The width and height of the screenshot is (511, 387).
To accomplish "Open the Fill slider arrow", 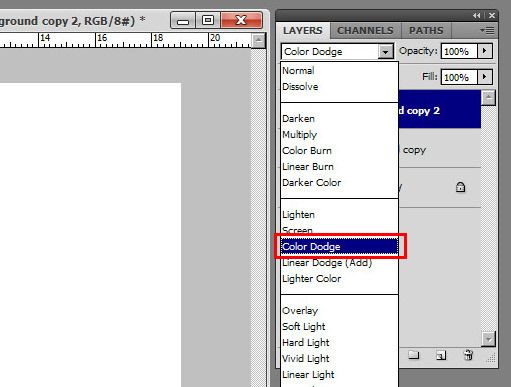I will tap(485, 77).
